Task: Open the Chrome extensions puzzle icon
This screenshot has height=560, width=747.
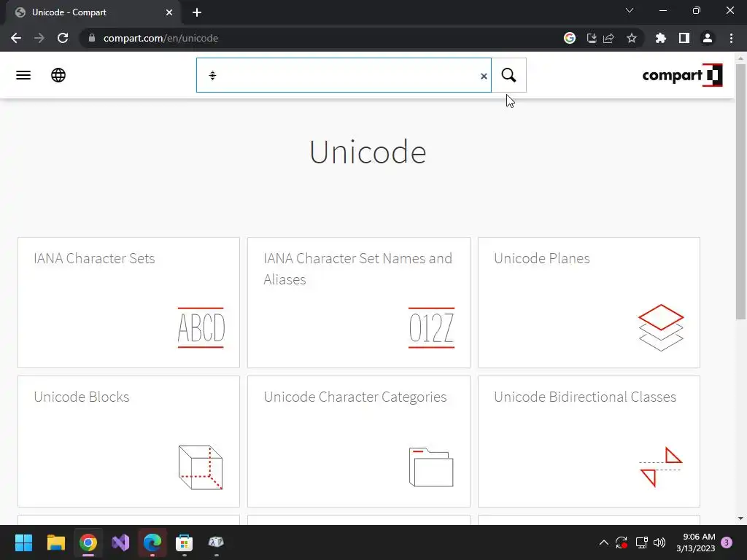Action: (x=661, y=38)
